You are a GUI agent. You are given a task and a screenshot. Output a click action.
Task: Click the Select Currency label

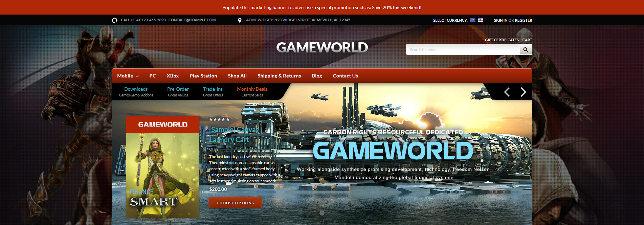(x=450, y=20)
